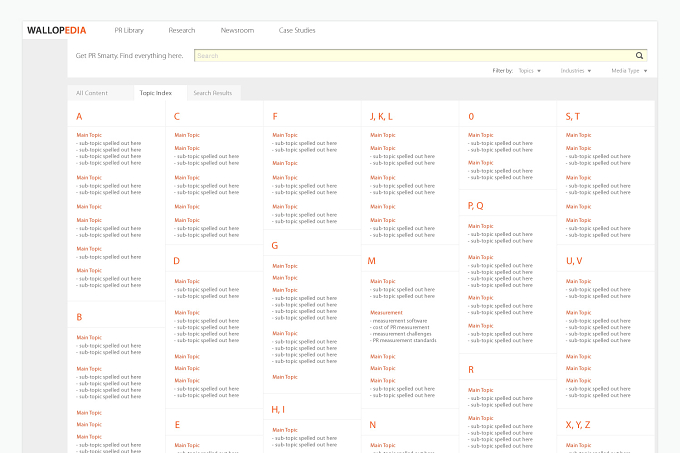Open the cost of PR measurement sub-topic
This screenshot has height=453, width=680.
click(400, 327)
